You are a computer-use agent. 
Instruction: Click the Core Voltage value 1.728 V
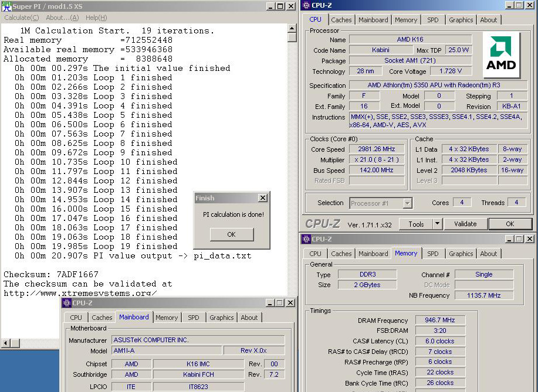(x=451, y=71)
